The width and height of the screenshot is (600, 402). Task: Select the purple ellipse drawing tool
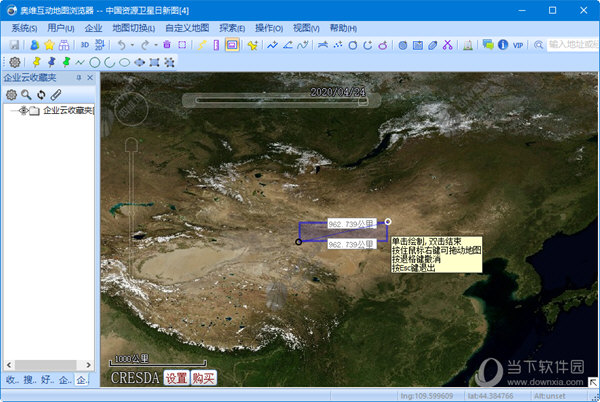[x=383, y=45]
